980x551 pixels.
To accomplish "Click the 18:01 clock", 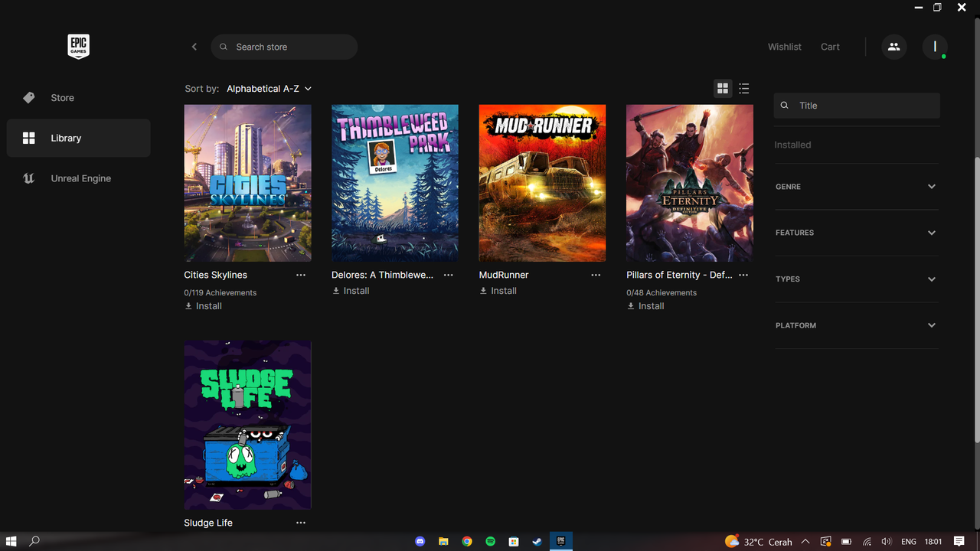I will point(933,542).
